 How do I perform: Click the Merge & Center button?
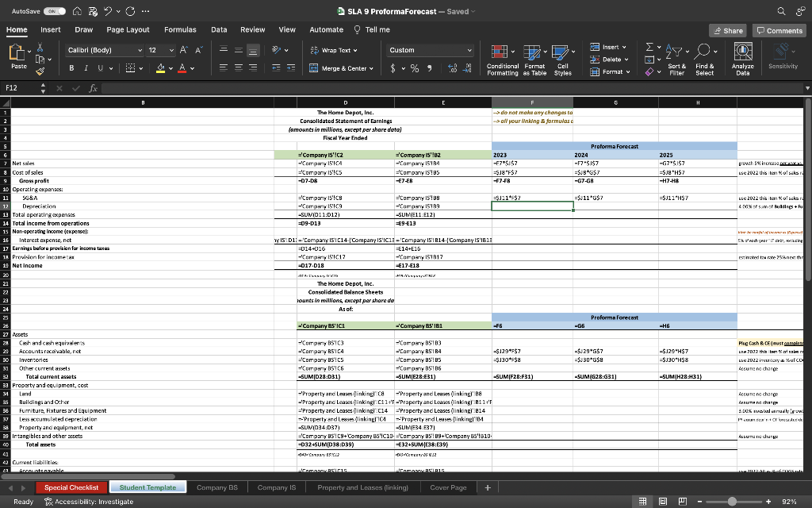point(341,68)
